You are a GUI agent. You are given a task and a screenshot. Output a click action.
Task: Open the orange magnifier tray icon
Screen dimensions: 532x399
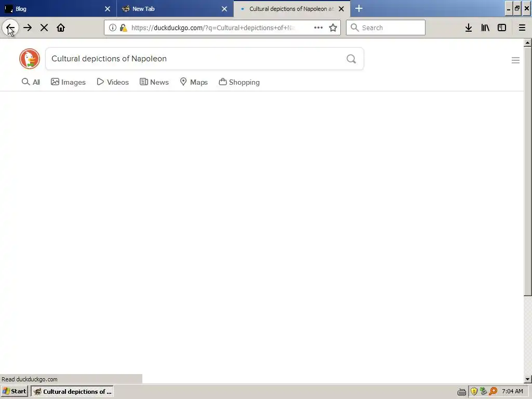pos(493,391)
